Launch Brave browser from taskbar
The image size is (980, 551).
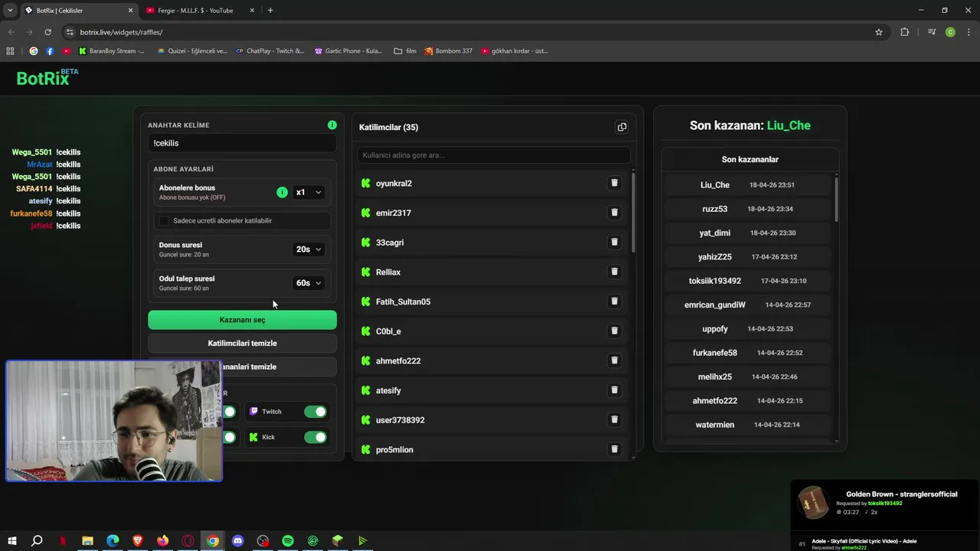(x=138, y=541)
